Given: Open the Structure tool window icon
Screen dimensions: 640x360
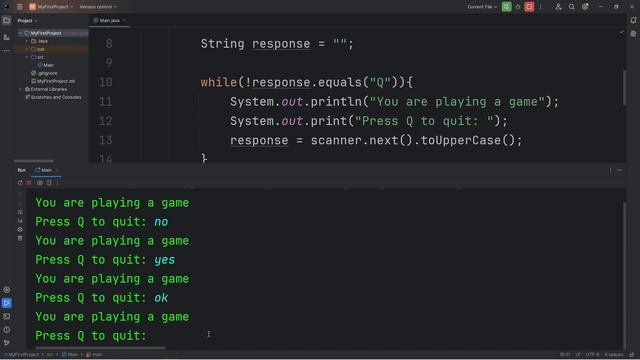Looking at the screenshot, I should point(7,37).
